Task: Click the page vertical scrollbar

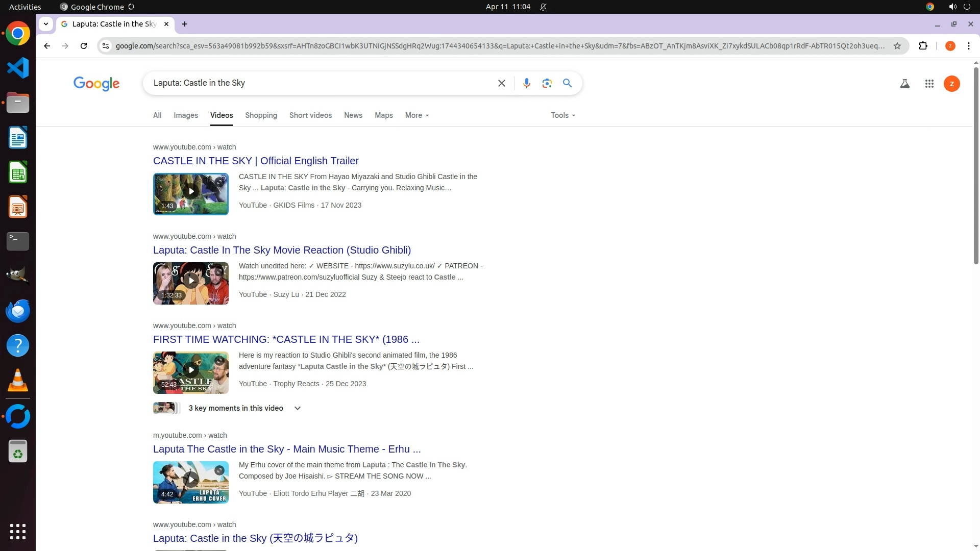Action: coord(976,166)
